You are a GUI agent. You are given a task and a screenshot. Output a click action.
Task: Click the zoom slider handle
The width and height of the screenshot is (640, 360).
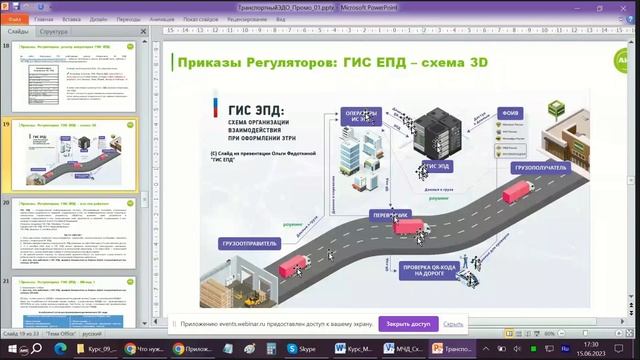[585, 333]
